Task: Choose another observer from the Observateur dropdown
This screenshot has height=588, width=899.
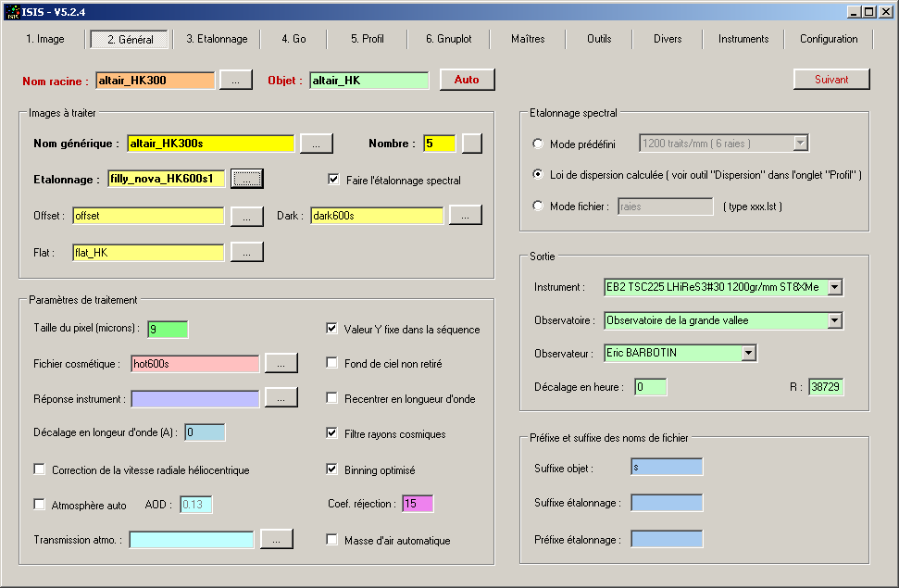Action: [x=750, y=352]
